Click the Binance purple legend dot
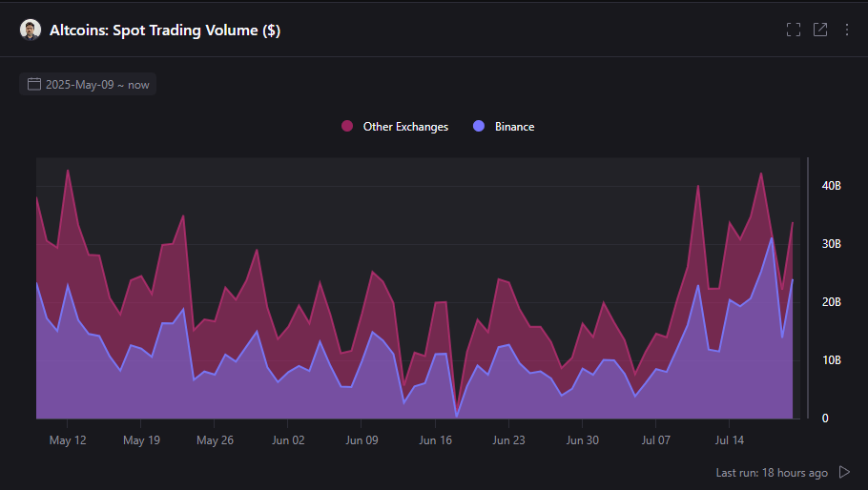 [480, 127]
